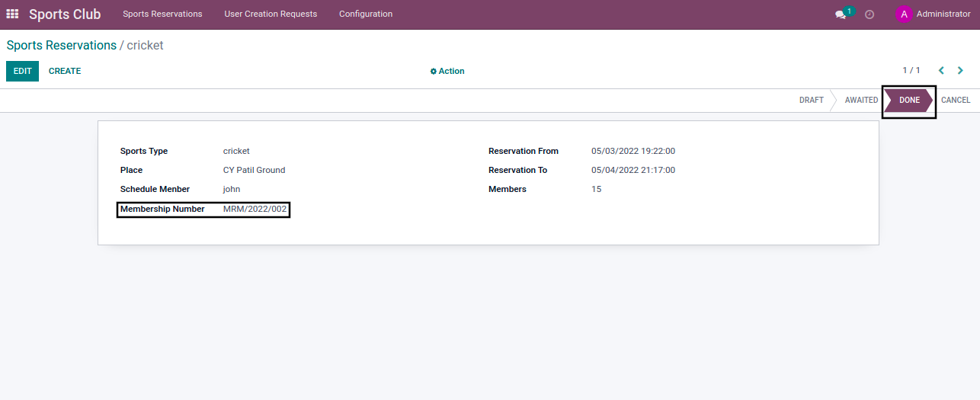980x400 pixels.
Task: Click Reservation To date 05/04/2022 21:17:00
Action: (x=633, y=170)
